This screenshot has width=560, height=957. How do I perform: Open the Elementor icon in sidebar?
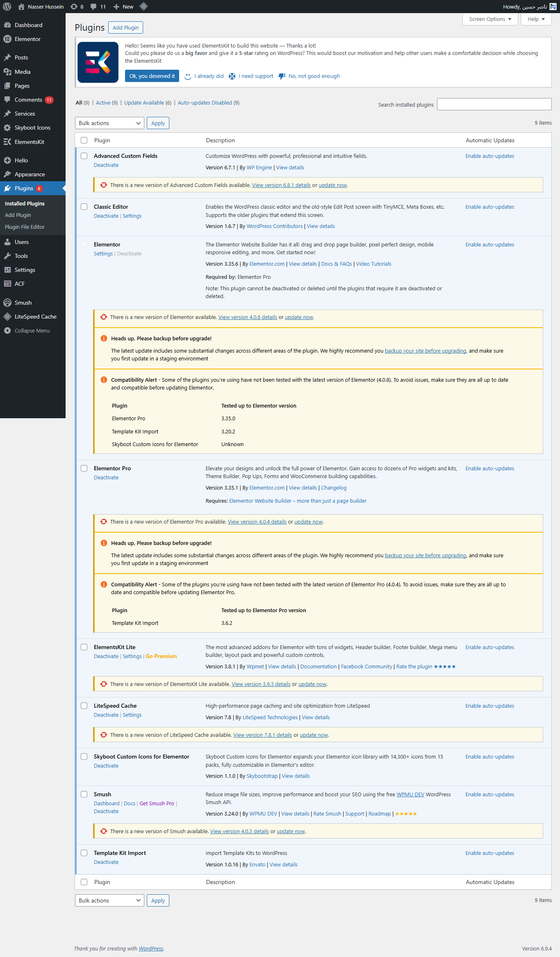coord(7,39)
